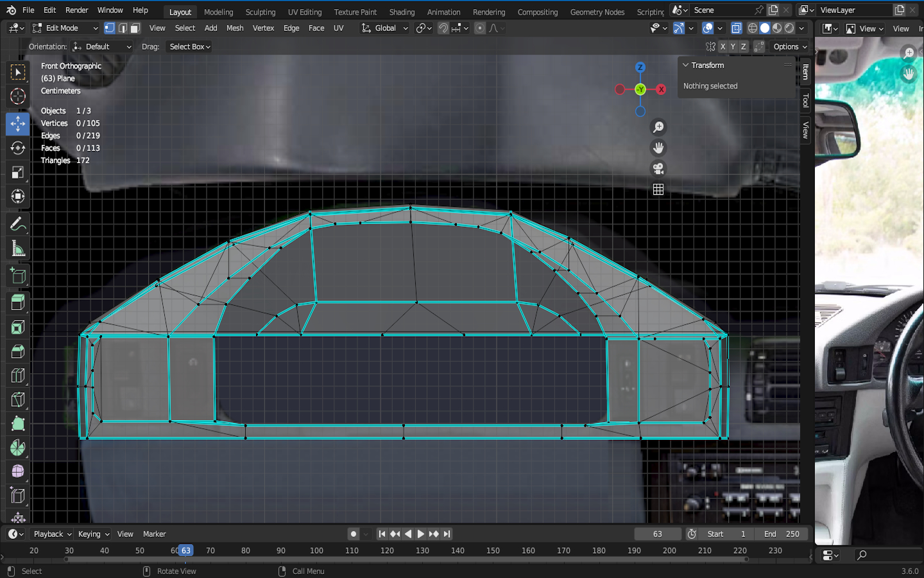Enable face select mode
The width and height of the screenshot is (924, 578).
pyautogui.click(x=135, y=28)
